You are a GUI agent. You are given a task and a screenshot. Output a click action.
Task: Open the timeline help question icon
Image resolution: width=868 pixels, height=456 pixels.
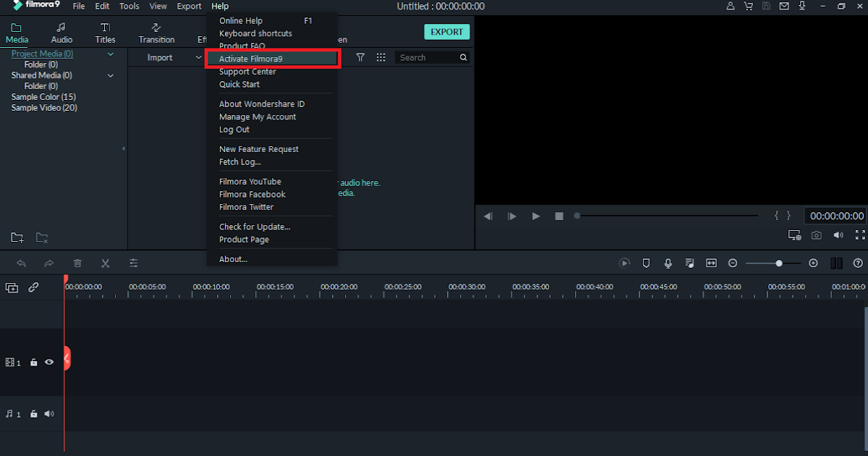pos(858,263)
